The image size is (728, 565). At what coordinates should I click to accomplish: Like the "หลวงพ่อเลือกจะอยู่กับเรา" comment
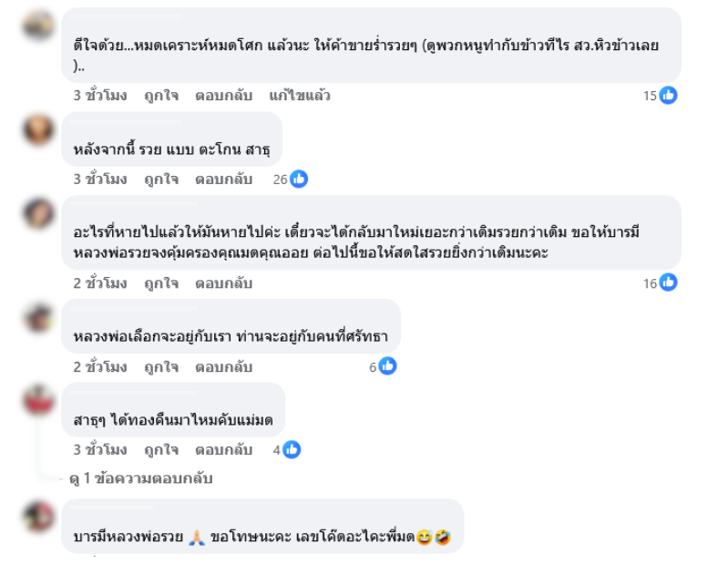pos(161,367)
